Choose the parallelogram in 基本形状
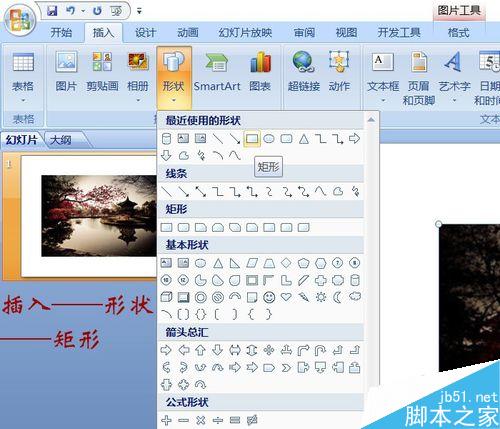Screen dimensions: 500x429 coord(252,264)
